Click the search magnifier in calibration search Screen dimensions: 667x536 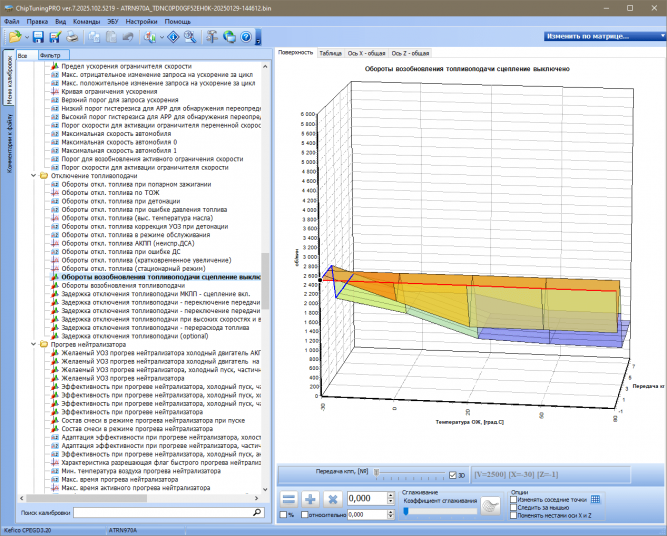[257, 512]
